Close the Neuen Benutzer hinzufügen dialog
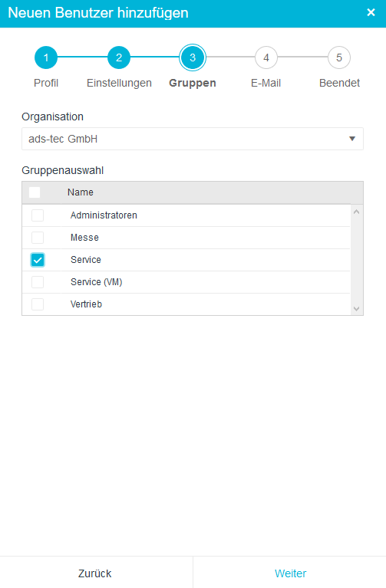Screen dimensions: 386x588 tap(371, 12)
